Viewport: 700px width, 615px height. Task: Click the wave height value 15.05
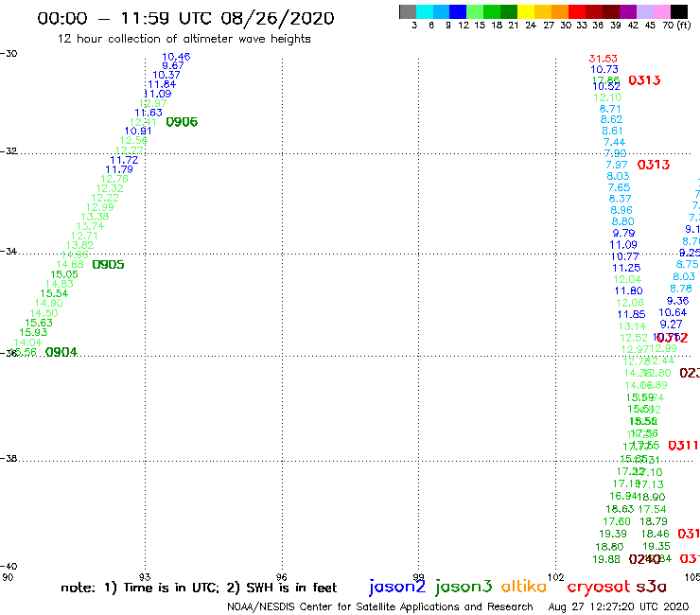click(64, 274)
